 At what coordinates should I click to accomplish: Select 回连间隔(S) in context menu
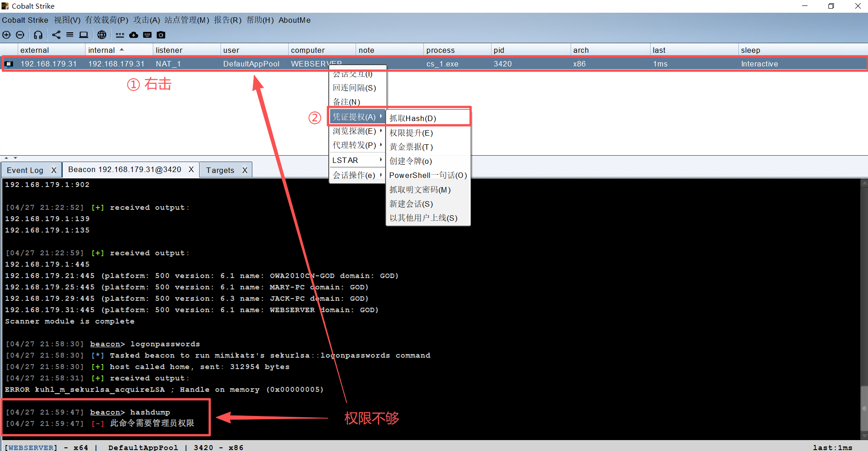coord(357,88)
